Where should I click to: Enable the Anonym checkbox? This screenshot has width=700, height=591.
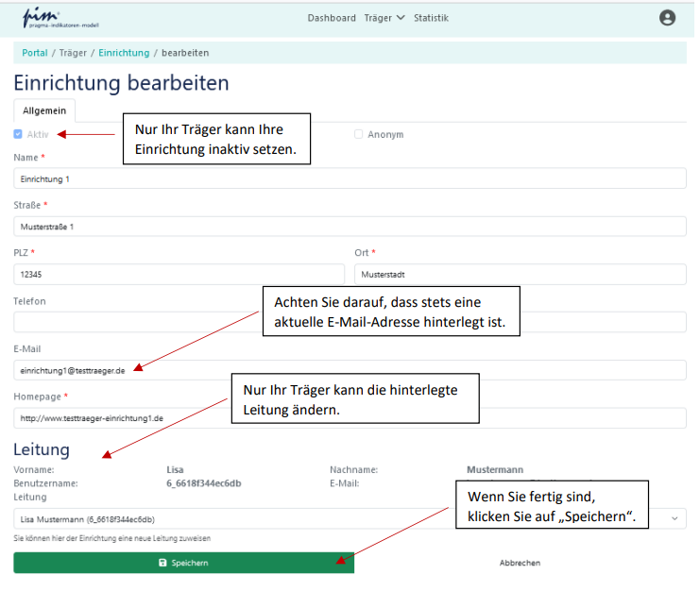358,134
